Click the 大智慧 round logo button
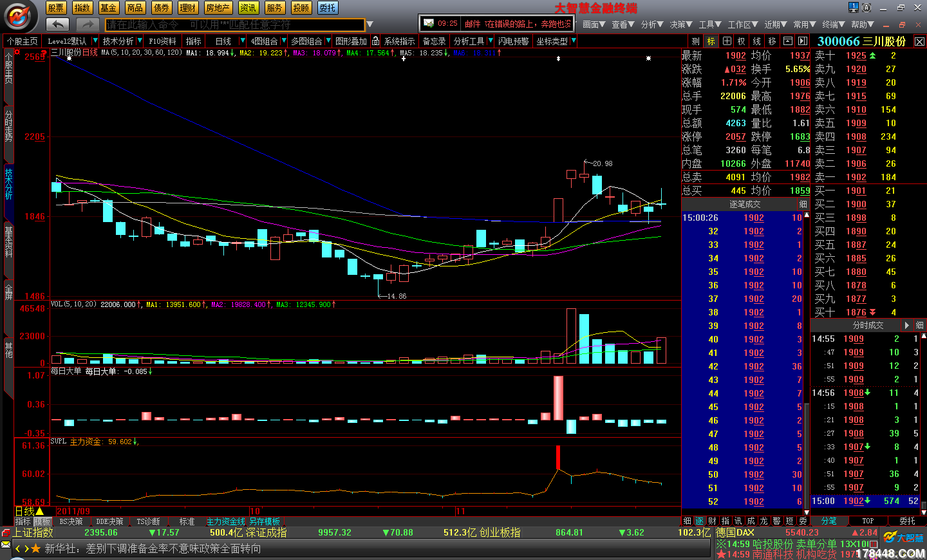927x560 pixels. coord(19,16)
